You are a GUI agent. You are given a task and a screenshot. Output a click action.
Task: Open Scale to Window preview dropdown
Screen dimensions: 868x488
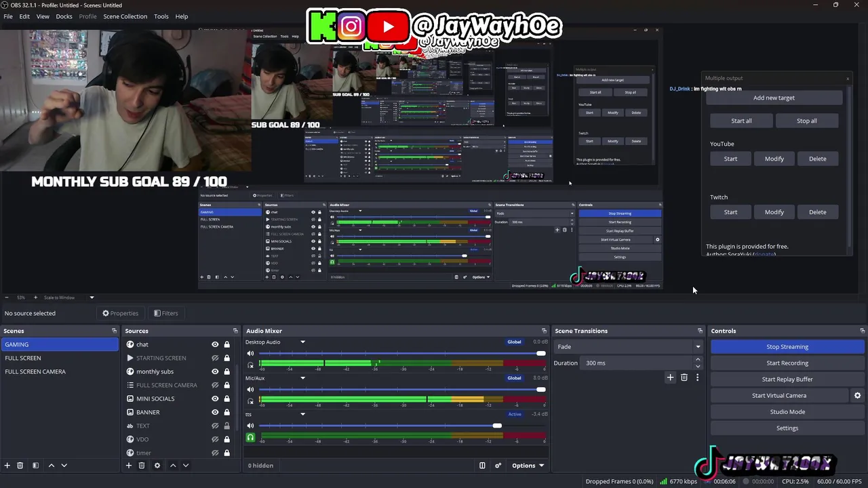69,298
